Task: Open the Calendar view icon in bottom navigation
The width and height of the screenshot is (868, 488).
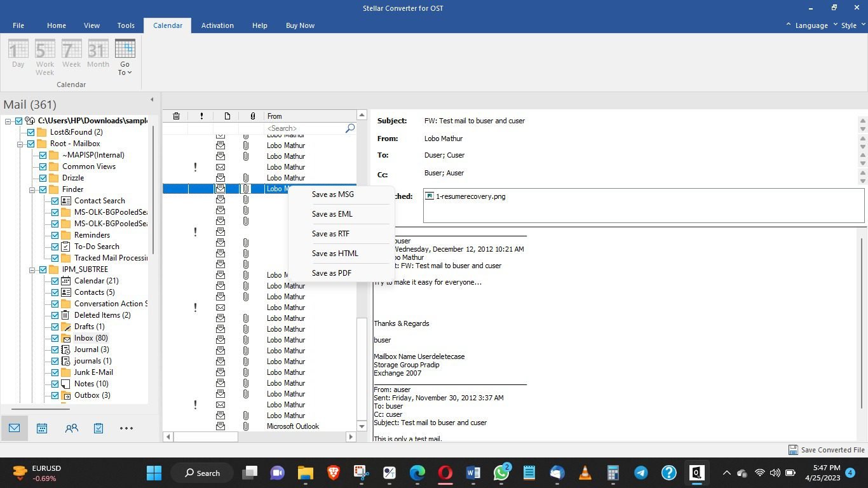Action: [x=42, y=428]
